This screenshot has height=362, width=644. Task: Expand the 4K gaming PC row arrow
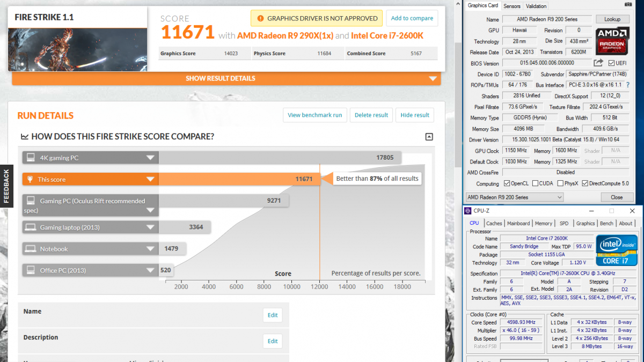[x=150, y=158]
